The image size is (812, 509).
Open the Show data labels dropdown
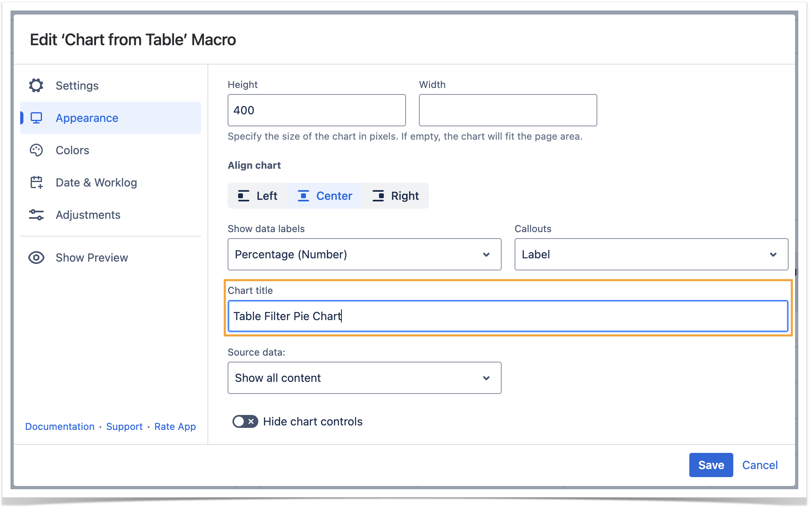pos(364,254)
